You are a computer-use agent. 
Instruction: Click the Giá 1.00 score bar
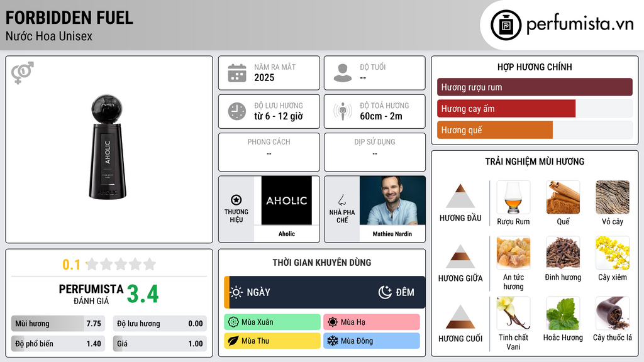click(160, 344)
